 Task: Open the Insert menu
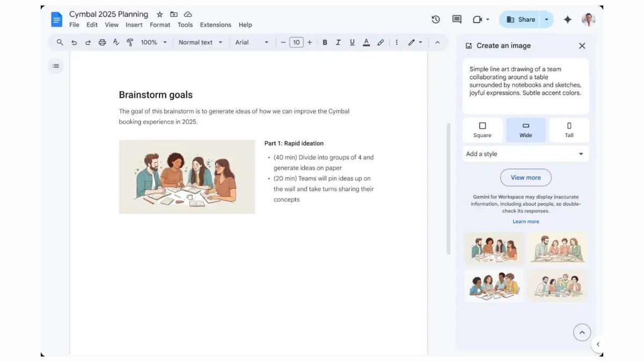coord(134,25)
